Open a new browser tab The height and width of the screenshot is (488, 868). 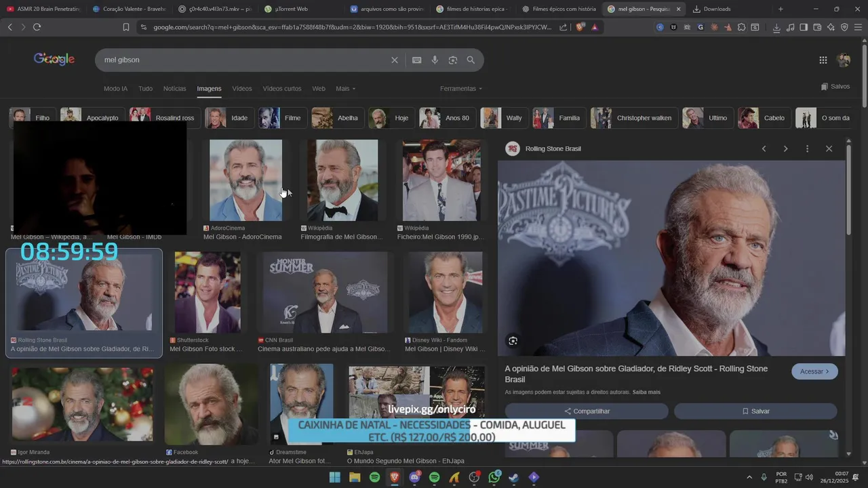pos(781,9)
